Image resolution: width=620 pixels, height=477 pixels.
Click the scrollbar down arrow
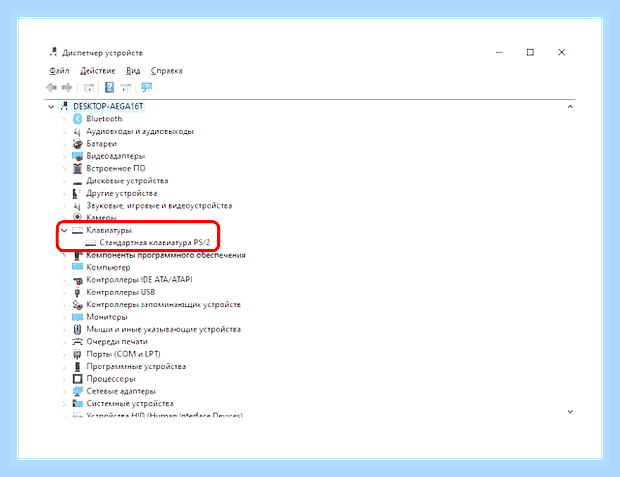tap(570, 412)
